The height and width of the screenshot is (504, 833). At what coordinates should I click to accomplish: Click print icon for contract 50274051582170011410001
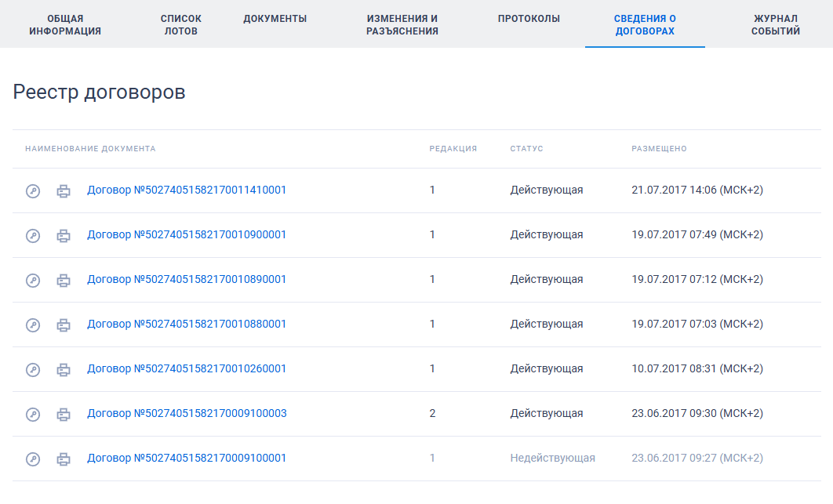(64, 190)
